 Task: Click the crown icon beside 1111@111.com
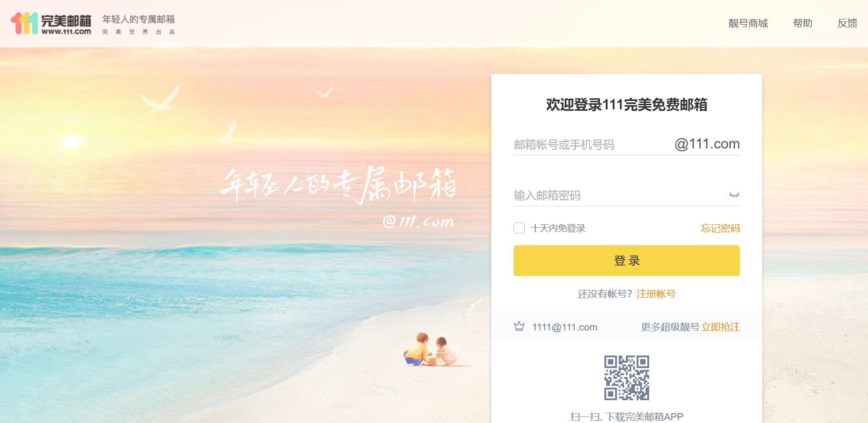pyautogui.click(x=519, y=326)
